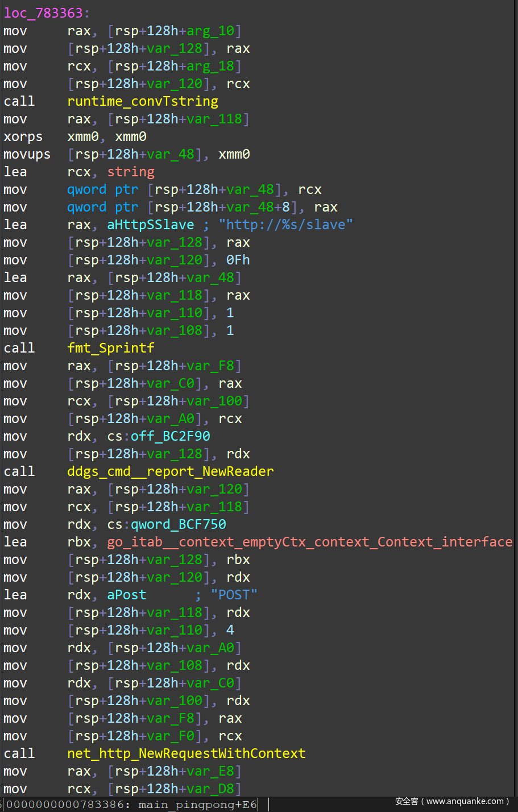Viewport: 518px width, 812px height.
Task: Click main_pingpong+E6 address in status bar
Action: [x=197, y=805]
